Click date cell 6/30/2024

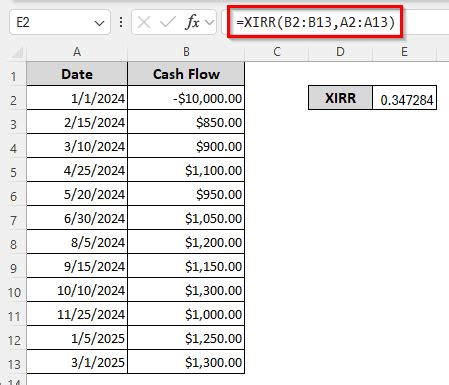click(x=77, y=218)
